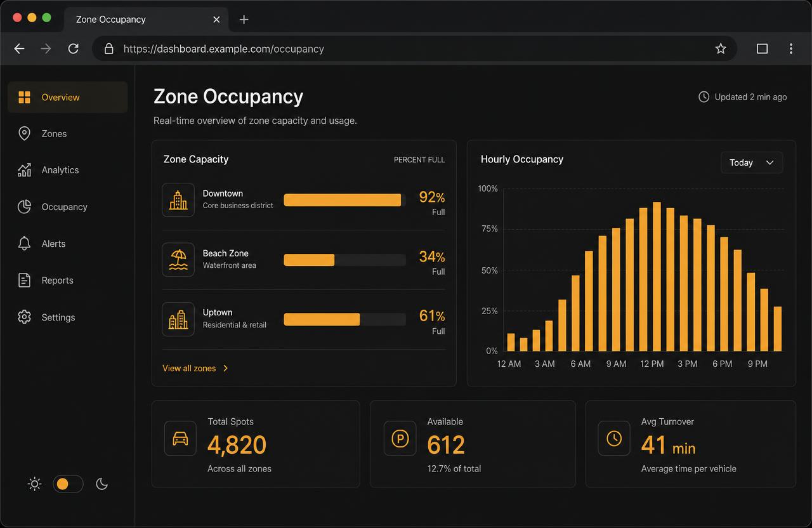Click the 12.7% of total text
This screenshot has height=528, width=812.
pyautogui.click(x=454, y=469)
